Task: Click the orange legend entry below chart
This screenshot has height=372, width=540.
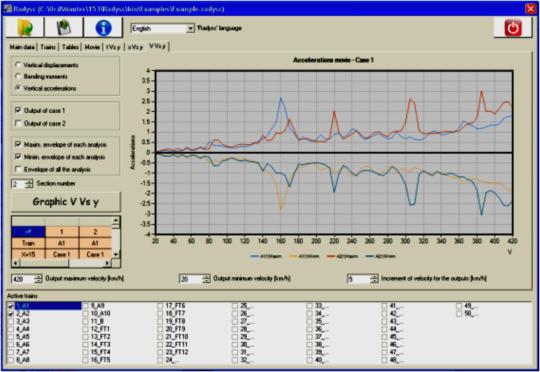Action: 304,256
